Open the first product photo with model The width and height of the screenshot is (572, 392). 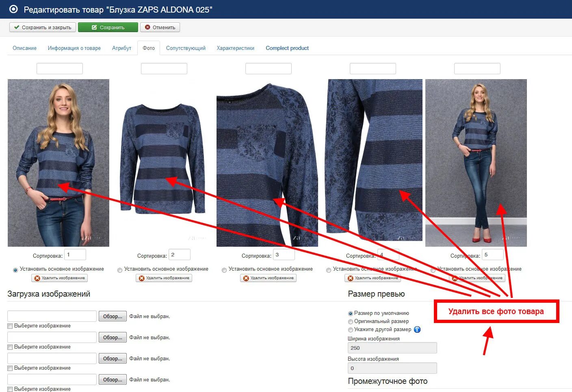pos(58,163)
